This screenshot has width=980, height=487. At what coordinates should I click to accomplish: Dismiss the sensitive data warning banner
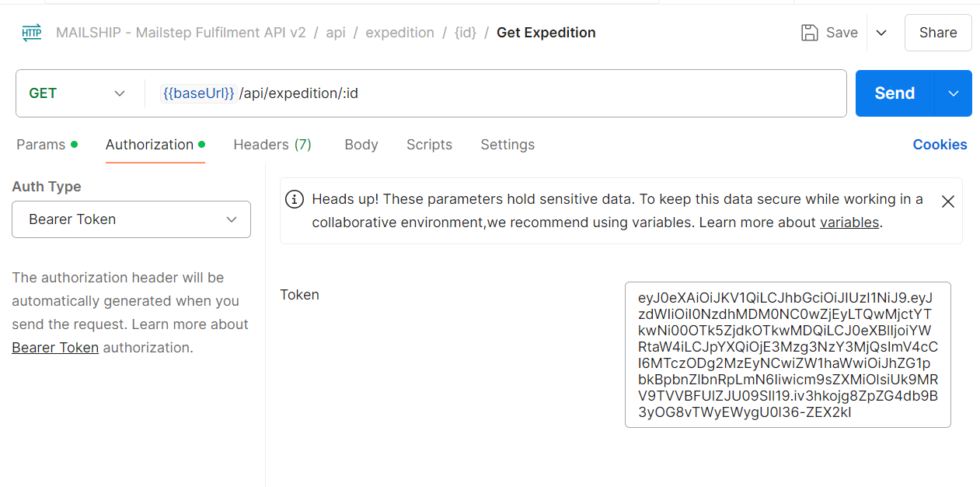click(947, 201)
